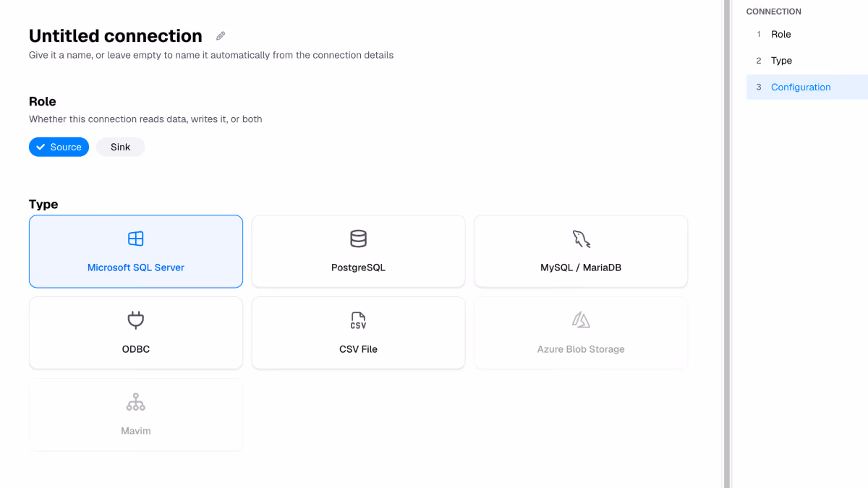The width and height of the screenshot is (868, 488).
Task: Click the vertical scrollbar beside the sidebar
Action: (727, 244)
